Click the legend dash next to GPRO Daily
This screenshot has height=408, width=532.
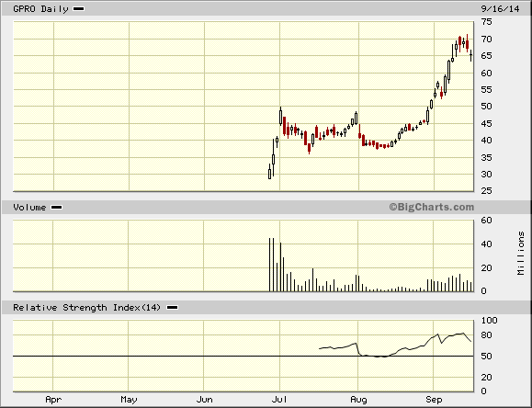tap(79, 9)
